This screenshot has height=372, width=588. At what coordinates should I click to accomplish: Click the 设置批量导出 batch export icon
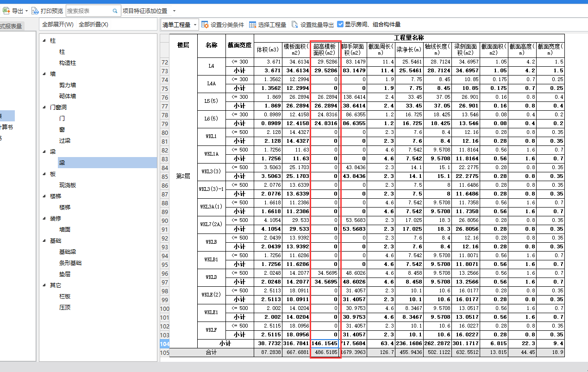pos(295,24)
